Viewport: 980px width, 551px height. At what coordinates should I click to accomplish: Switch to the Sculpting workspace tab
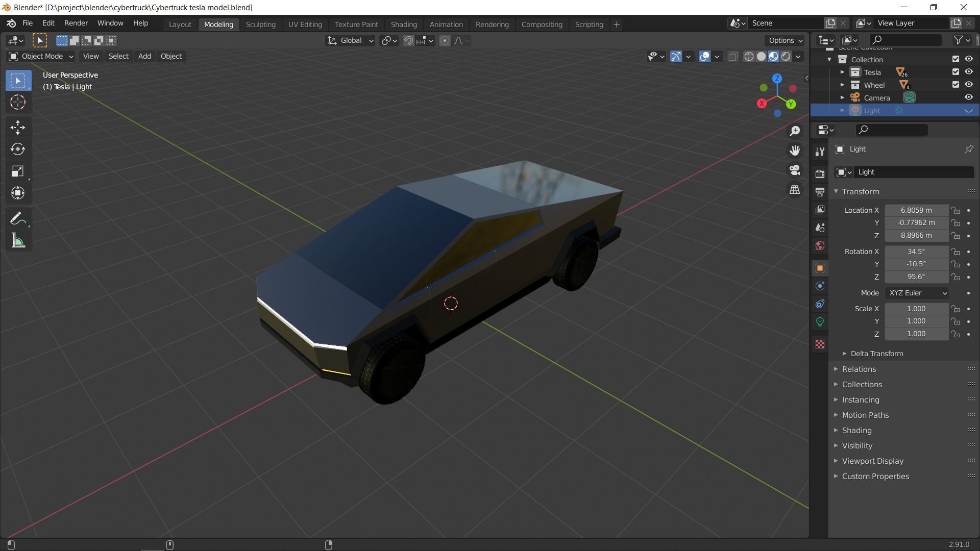click(x=260, y=24)
